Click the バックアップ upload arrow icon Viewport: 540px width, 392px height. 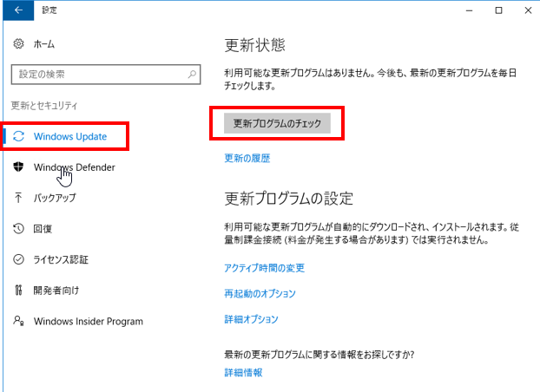point(18,198)
